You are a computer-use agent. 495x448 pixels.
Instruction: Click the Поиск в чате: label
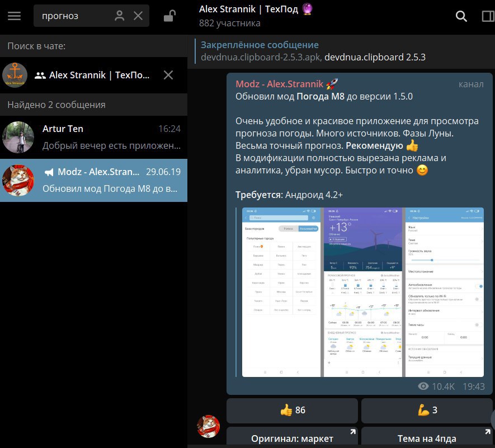coord(36,46)
